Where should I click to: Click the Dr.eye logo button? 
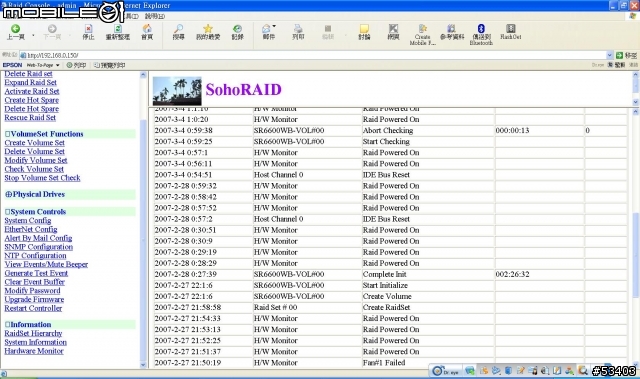tap(445, 371)
